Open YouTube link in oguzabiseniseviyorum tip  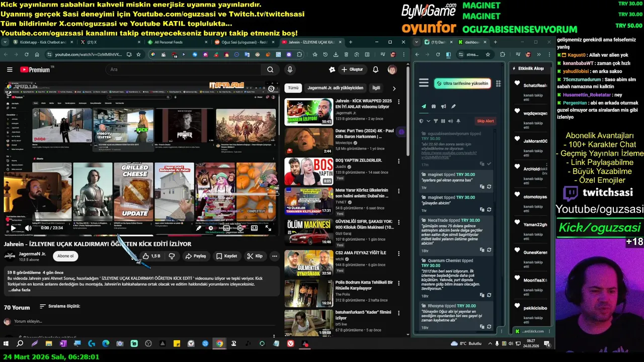pos(448,155)
